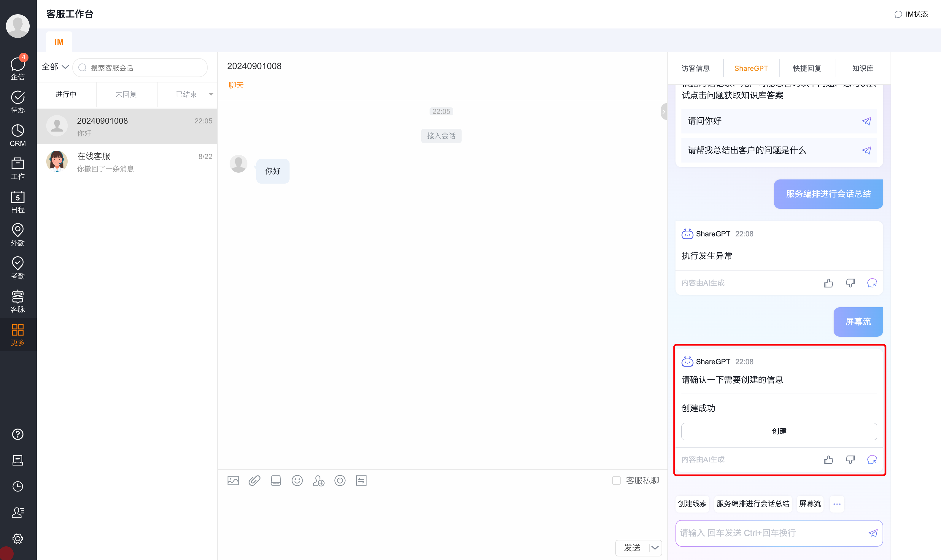
Task: Thumbs up the 执行发生异常 reply
Action: [x=829, y=283]
